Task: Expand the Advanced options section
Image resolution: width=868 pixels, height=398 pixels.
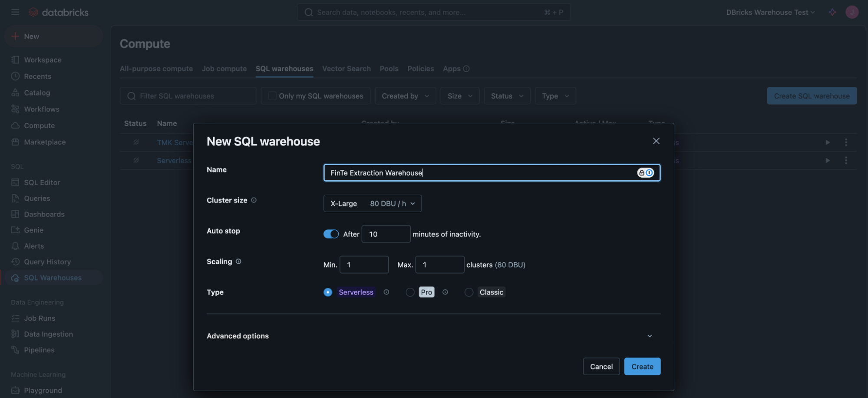Action: [433, 336]
